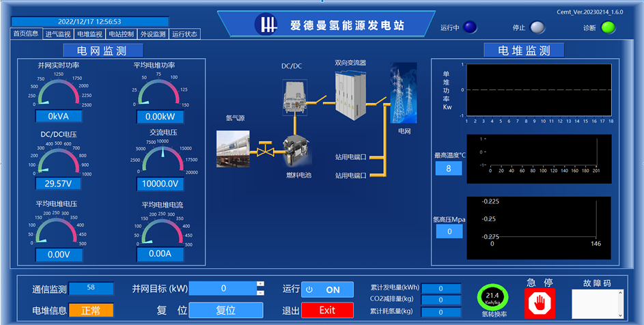This screenshot has height=325, width=644.
Task: Click the 并网实时功率 gauge dial
Action: (x=58, y=90)
